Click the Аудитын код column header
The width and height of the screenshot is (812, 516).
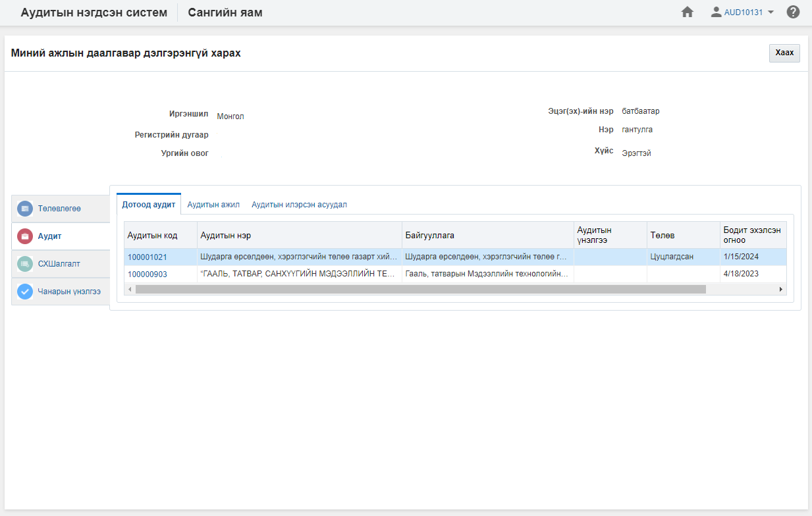point(161,235)
